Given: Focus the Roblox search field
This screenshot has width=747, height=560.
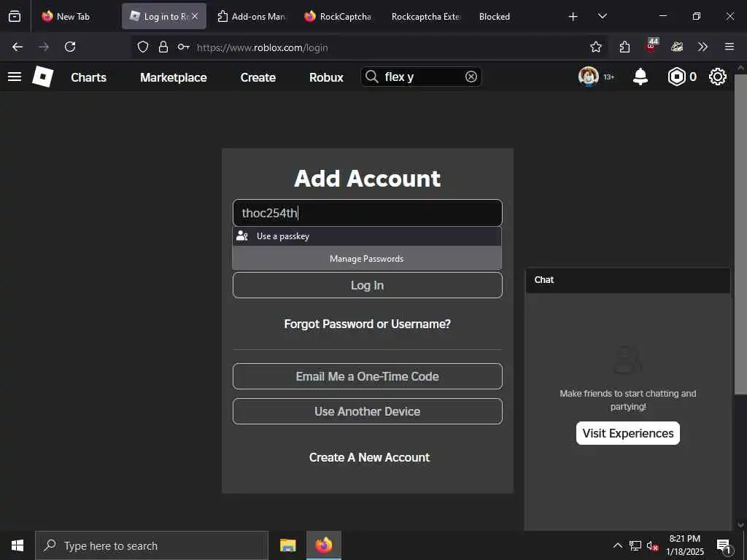Looking at the screenshot, I should pos(422,77).
